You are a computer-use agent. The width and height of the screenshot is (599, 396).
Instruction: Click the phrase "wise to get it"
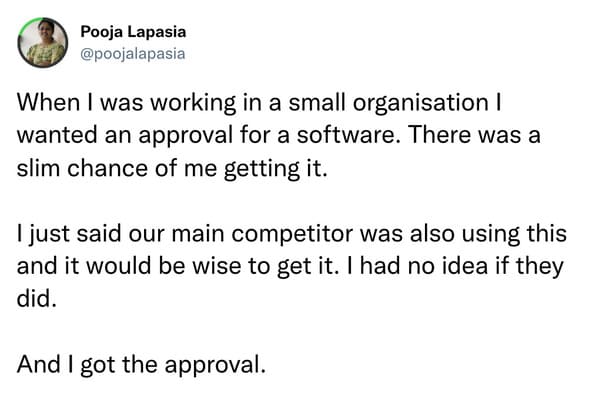click(265, 266)
